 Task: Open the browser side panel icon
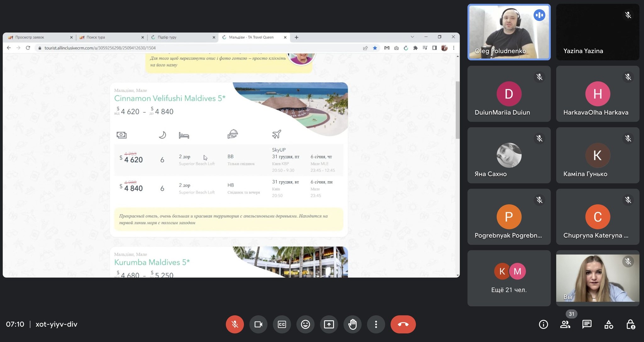(434, 48)
